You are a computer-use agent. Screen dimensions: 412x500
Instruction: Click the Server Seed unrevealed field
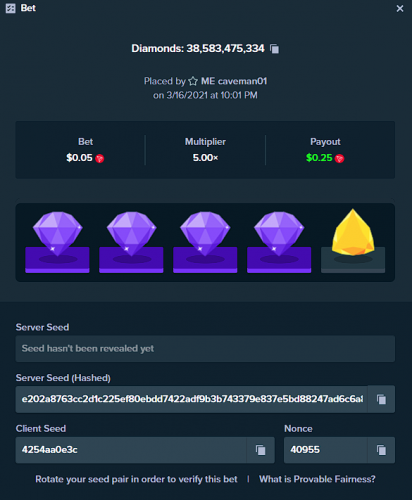coord(205,349)
